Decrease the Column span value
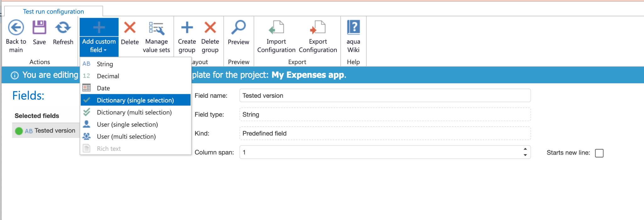 [525, 155]
